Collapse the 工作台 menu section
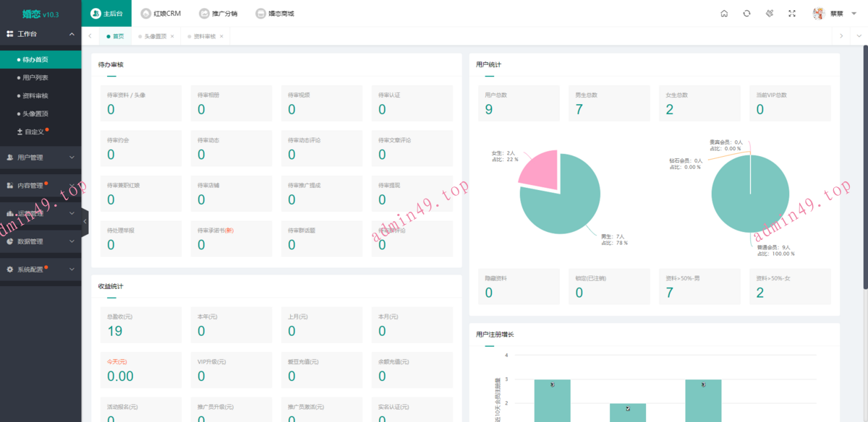The height and width of the screenshot is (422, 868). click(x=72, y=34)
